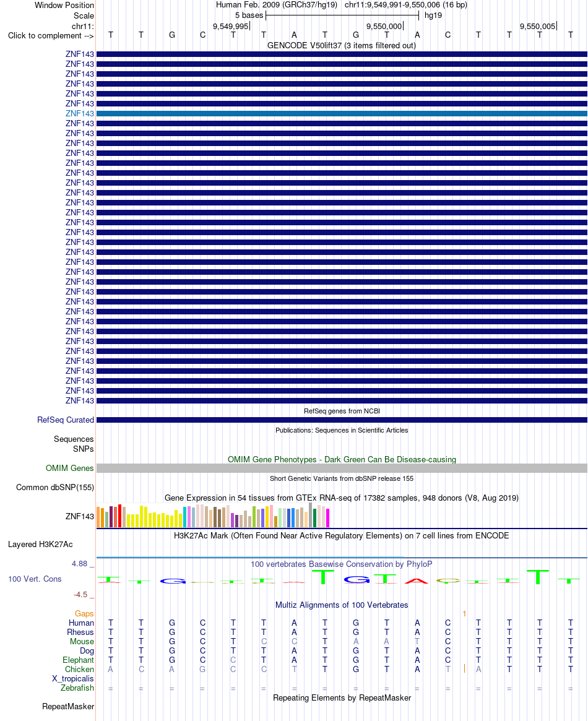The height and width of the screenshot is (721, 588).
Task: Click the gray OMIM Genes bar
Action: (x=342, y=468)
